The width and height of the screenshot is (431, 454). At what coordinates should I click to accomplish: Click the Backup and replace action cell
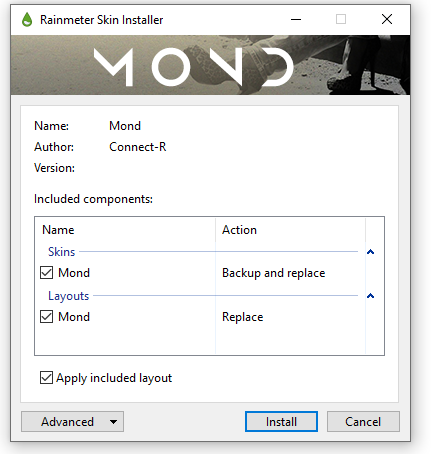pyautogui.click(x=274, y=273)
